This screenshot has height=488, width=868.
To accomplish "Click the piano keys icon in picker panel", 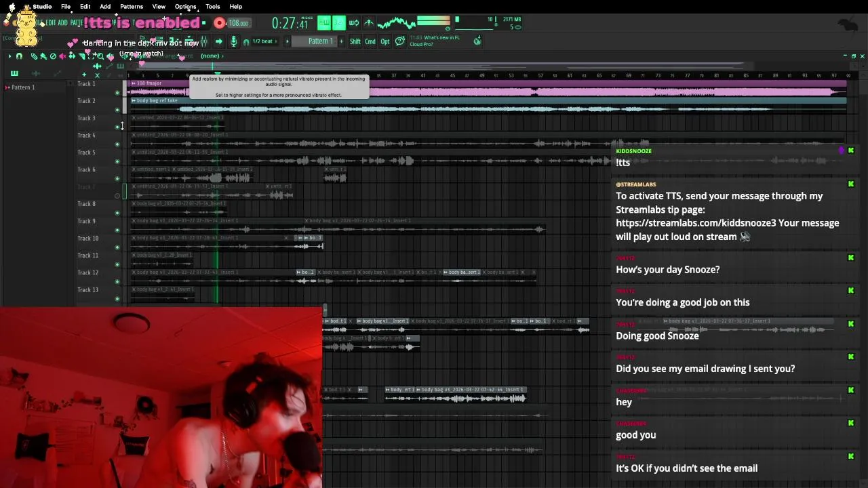I will tap(14, 73).
